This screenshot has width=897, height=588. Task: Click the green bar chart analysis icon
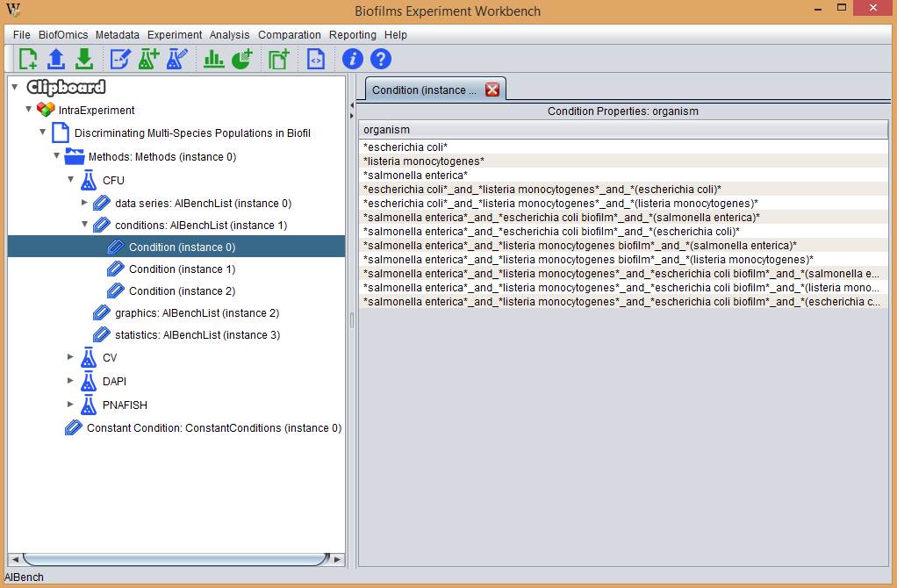(x=213, y=59)
